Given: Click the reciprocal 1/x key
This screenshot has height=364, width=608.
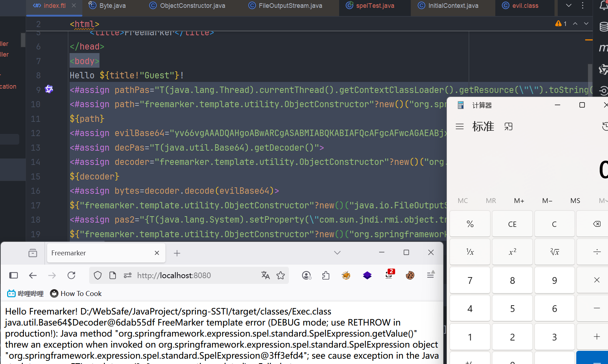Looking at the screenshot, I should point(470,252).
